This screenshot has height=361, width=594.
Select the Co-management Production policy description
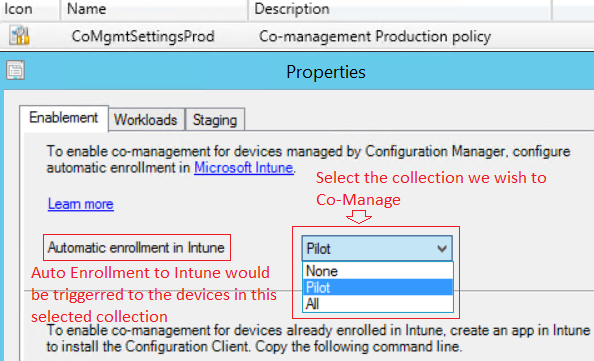[x=375, y=36]
